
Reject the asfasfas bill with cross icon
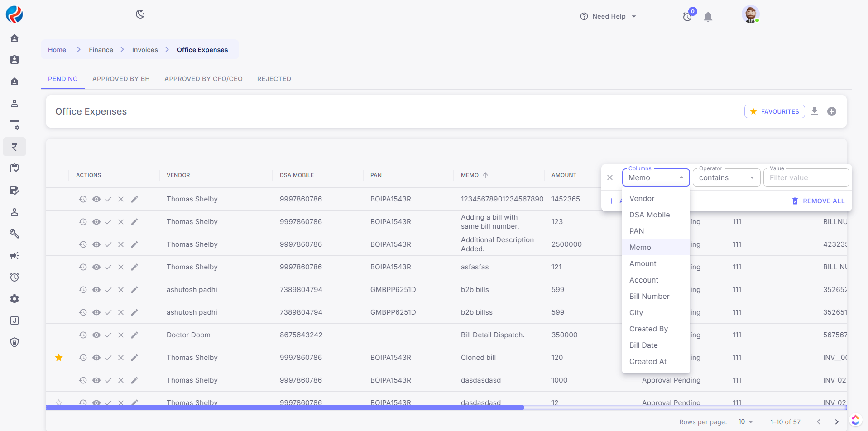point(121,267)
